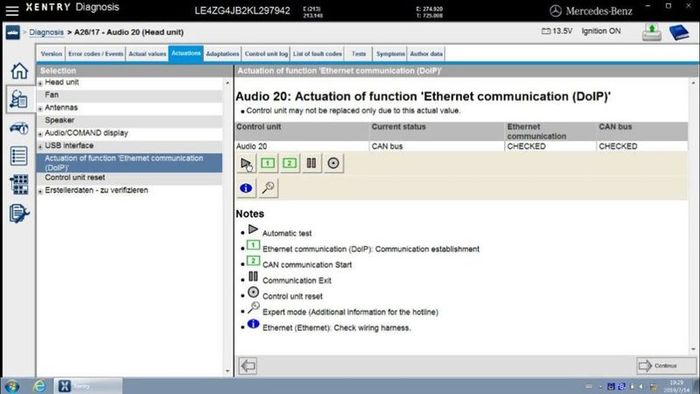The height and width of the screenshot is (394, 700).
Task: Select Control unit reset tree item
Action: (75, 177)
